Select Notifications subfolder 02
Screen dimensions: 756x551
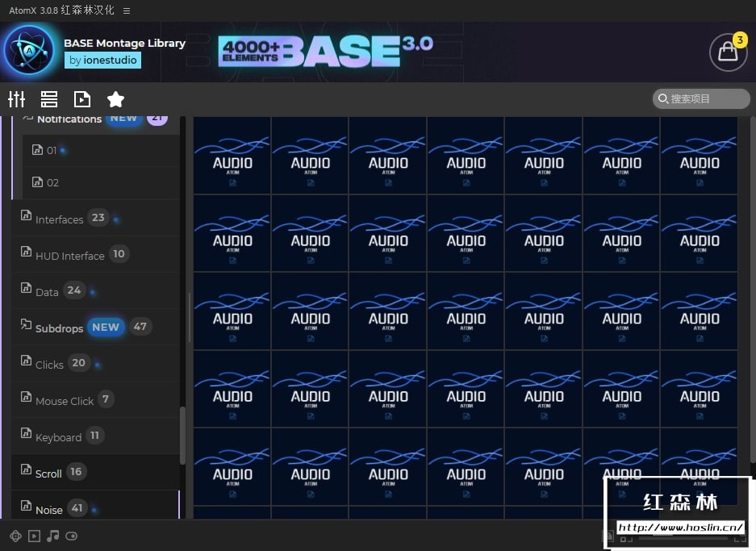[x=101, y=182]
